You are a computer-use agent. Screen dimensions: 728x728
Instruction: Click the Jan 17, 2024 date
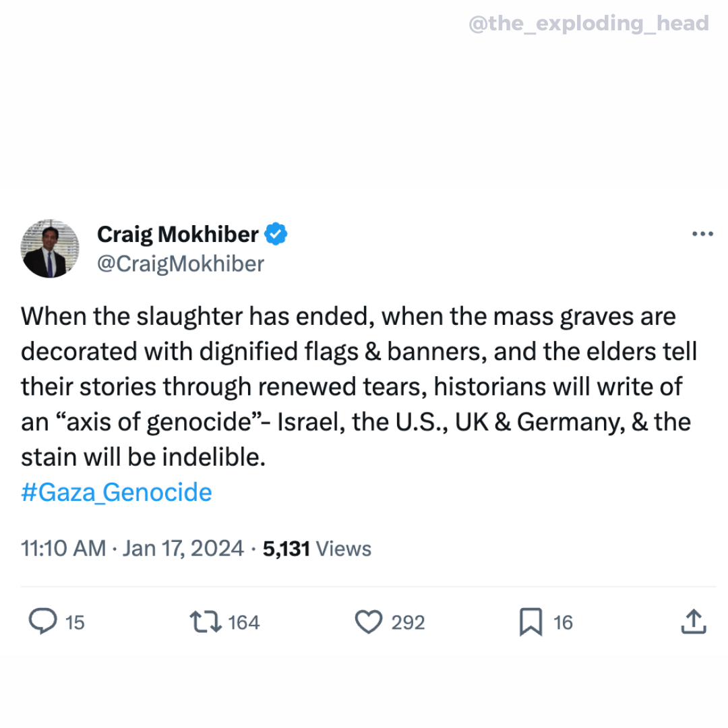click(x=183, y=549)
